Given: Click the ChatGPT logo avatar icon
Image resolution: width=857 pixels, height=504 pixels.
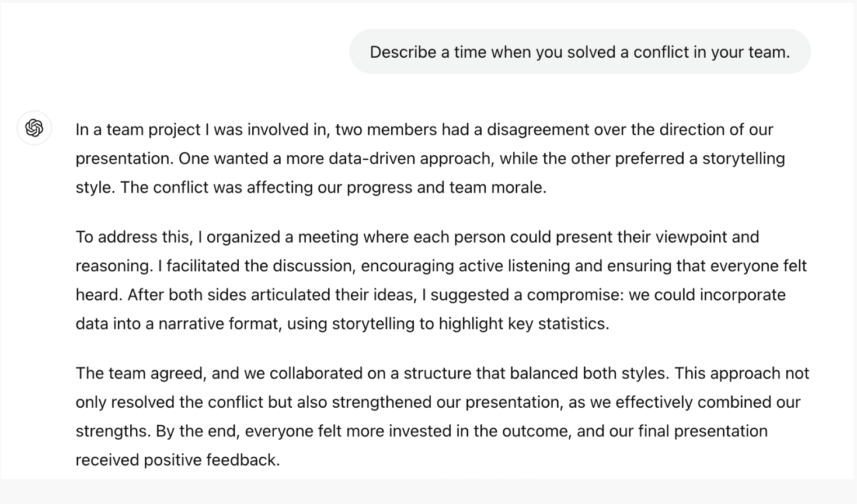Looking at the screenshot, I should (x=34, y=128).
